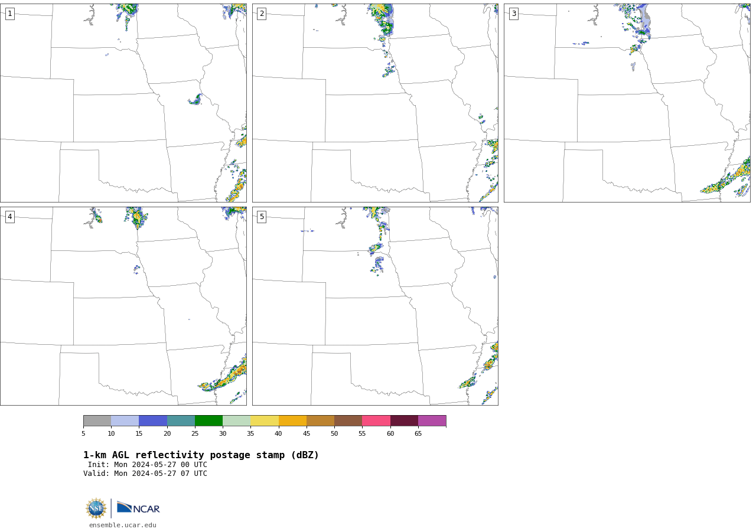
Task: Click the panel number 5 label
Action: (262, 217)
